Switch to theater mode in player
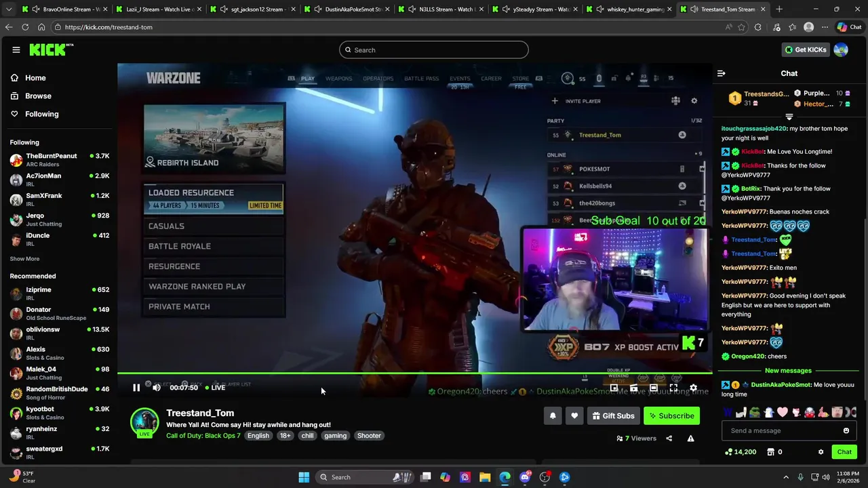The height and width of the screenshot is (488, 868). pos(653,388)
